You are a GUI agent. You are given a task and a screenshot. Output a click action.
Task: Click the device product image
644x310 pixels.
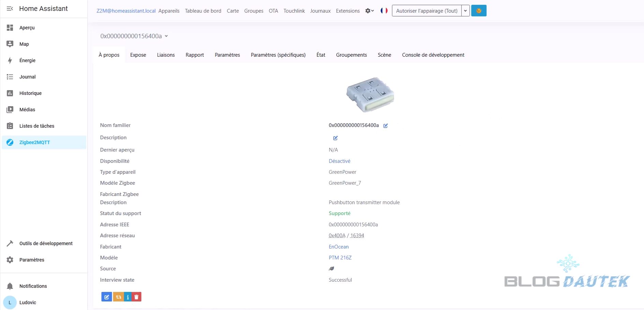(370, 95)
